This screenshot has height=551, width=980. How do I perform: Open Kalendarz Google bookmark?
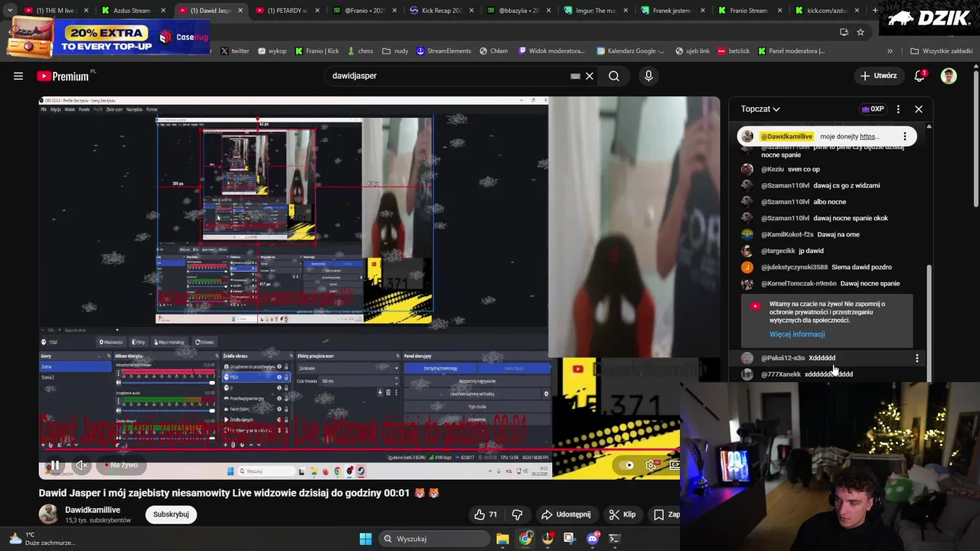click(x=629, y=51)
